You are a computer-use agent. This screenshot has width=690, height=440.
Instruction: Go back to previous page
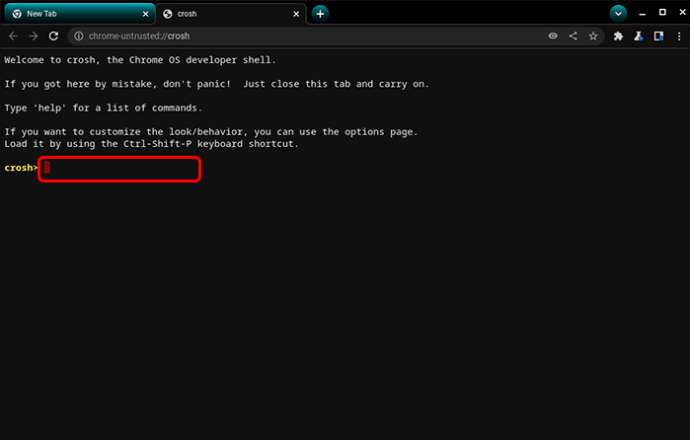click(x=13, y=36)
